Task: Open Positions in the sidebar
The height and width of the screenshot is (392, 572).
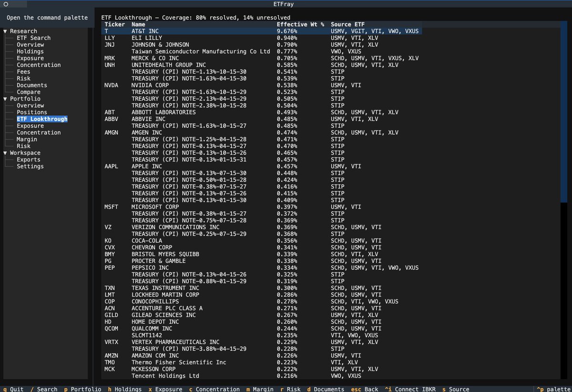Action: [x=32, y=113]
